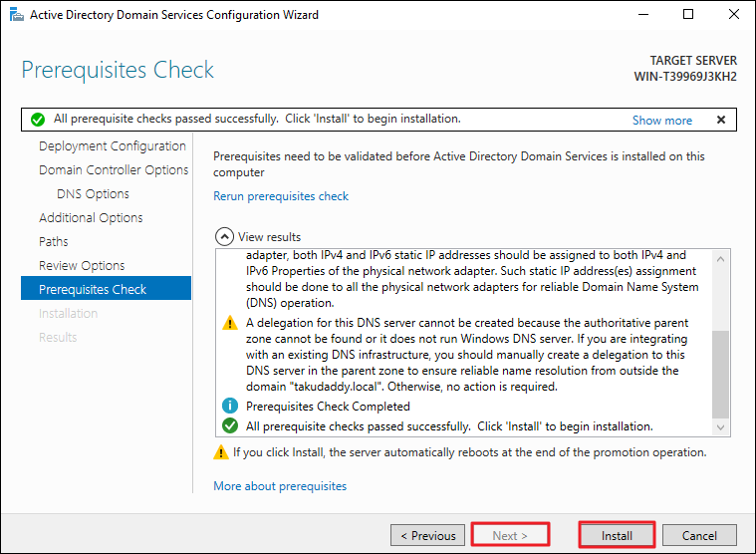Click green success checkmark in notification banner
The height and width of the screenshot is (554, 756).
click(x=38, y=120)
